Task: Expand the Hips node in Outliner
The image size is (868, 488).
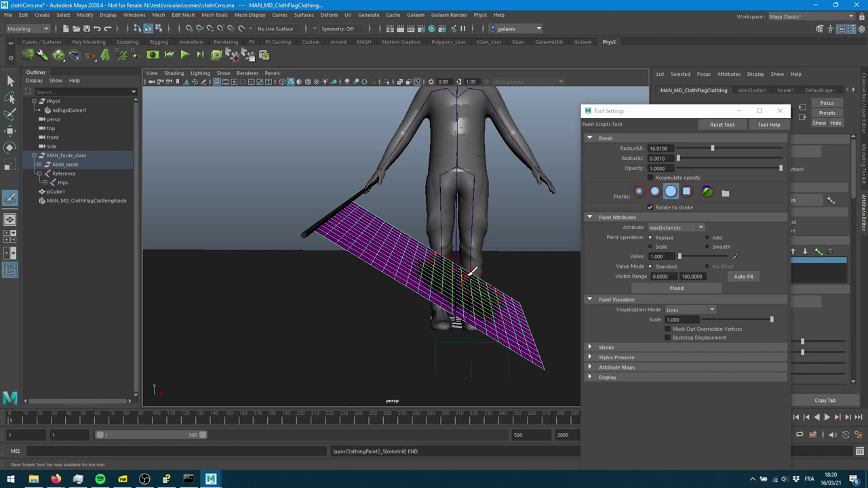Action: tap(45, 182)
